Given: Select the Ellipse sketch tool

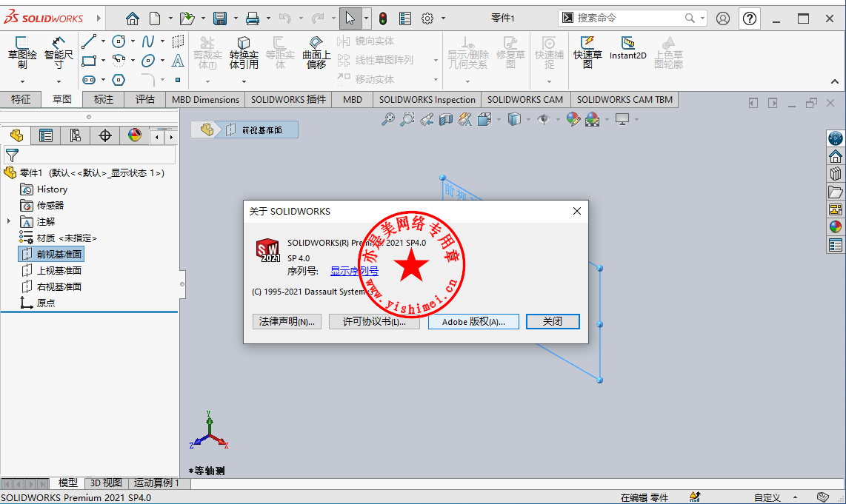Looking at the screenshot, I should (x=148, y=61).
